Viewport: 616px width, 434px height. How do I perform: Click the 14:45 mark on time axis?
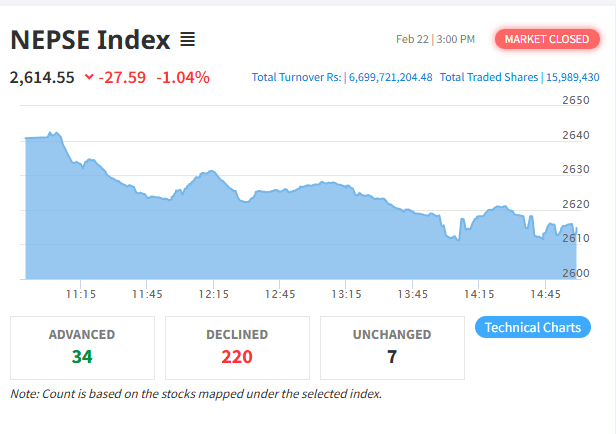pyautogui.click(x=545, y=294)
